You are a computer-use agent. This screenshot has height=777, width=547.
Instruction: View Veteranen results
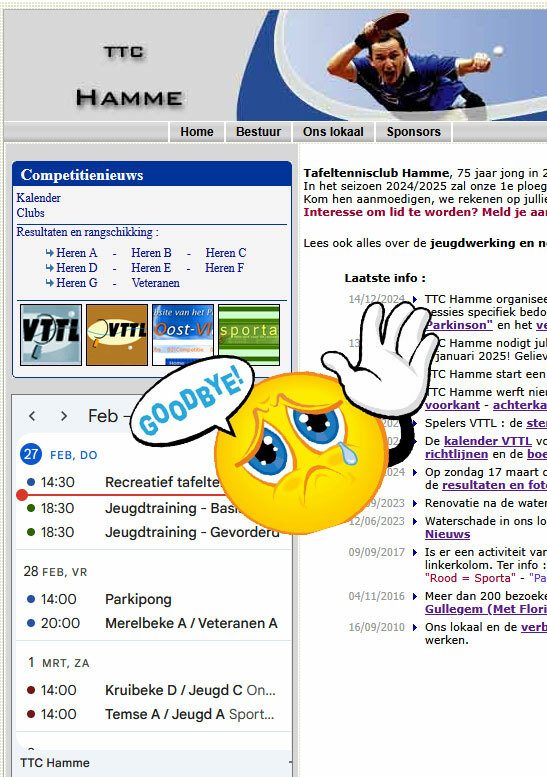156,283
